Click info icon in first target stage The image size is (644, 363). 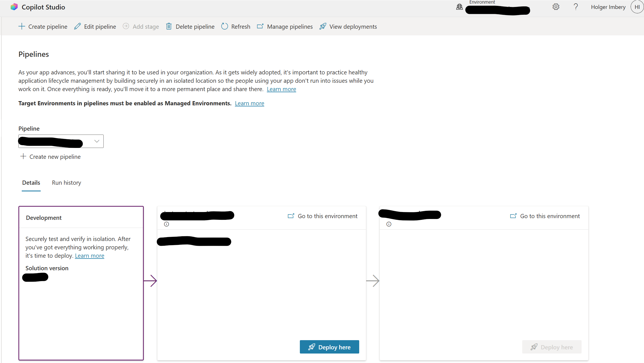coord(167,224)
